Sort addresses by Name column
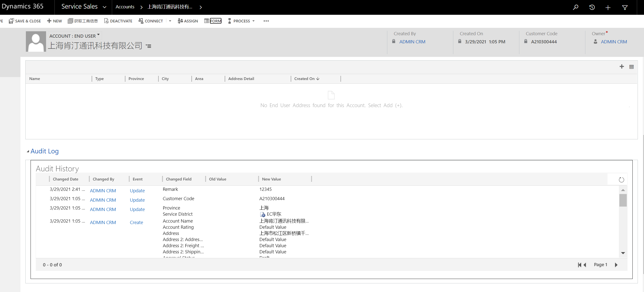The image size is (644, 292). pos(34,79)
